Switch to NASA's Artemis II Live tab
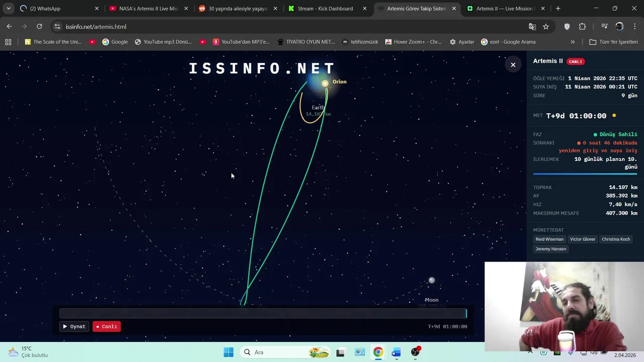 point(149,9)
